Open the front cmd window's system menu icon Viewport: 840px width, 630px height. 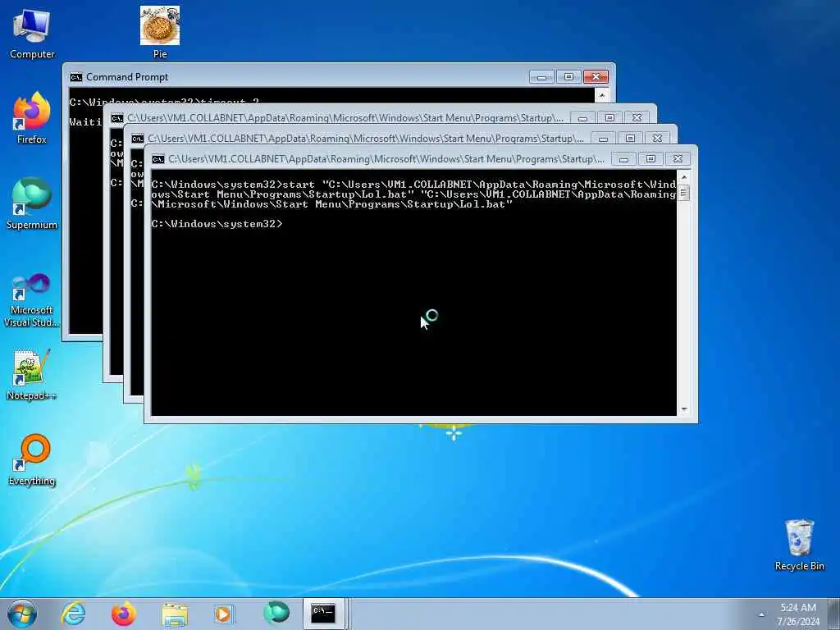click(x=157, y=159)
